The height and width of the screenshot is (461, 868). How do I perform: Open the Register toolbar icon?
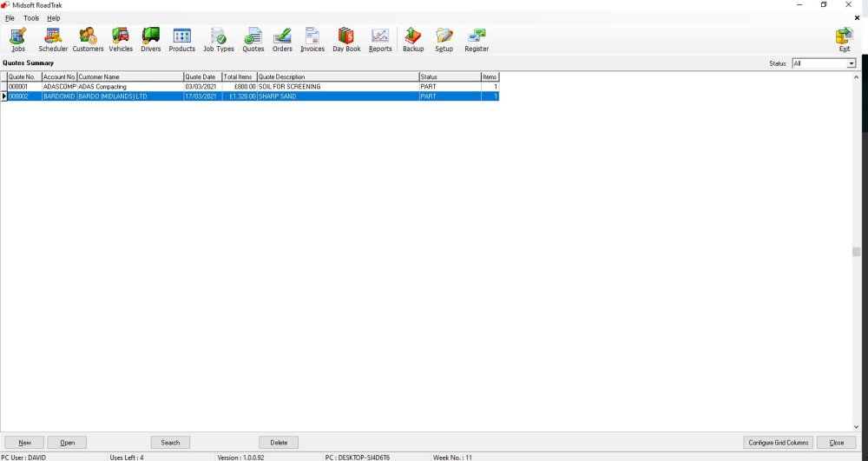click(x=476, y=40)
